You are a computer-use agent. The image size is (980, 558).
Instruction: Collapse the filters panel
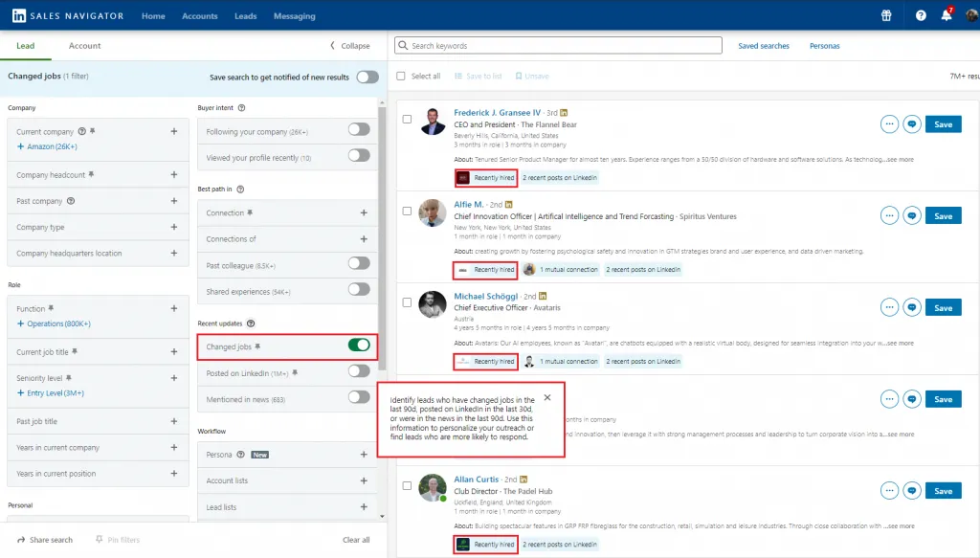[x=350, y=46]
